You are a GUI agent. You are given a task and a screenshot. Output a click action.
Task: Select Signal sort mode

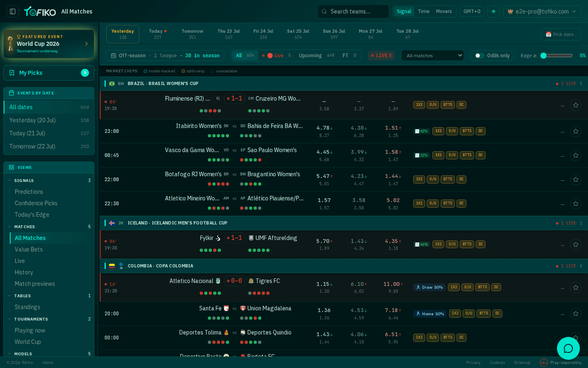(404, 11)
